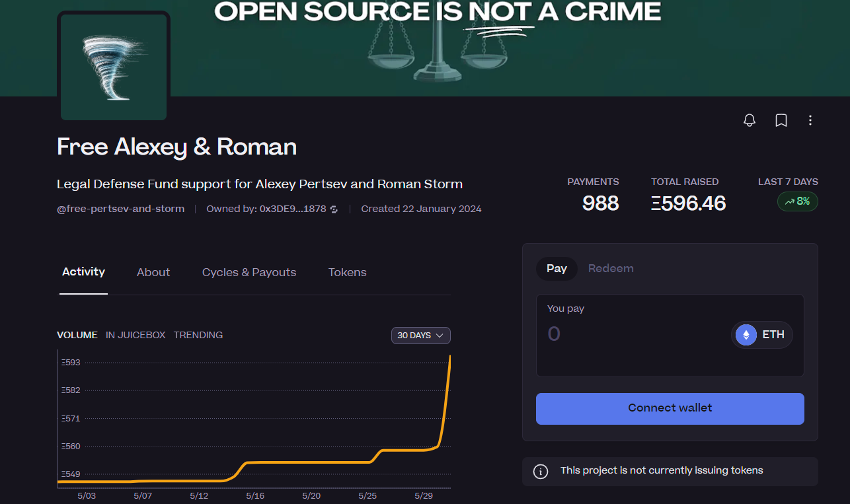Image resolution: width=850 pixels, height=504 pixels.
Task: Click the info icon in the tokens notice
Action: tap(541, 471)
